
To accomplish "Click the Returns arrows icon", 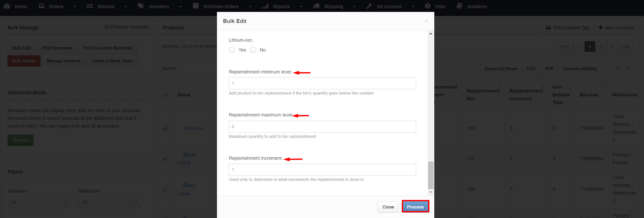I will pyautogui.click(x=90, y=6).
